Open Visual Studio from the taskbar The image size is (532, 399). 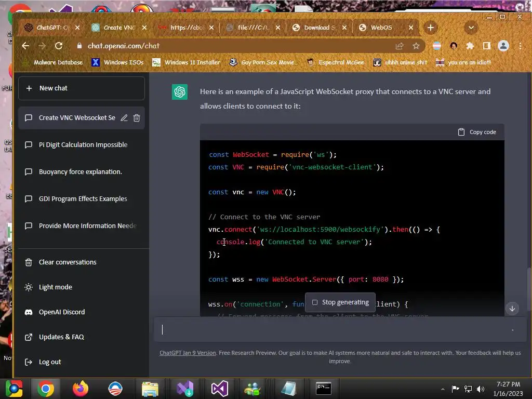click(220, 389)
